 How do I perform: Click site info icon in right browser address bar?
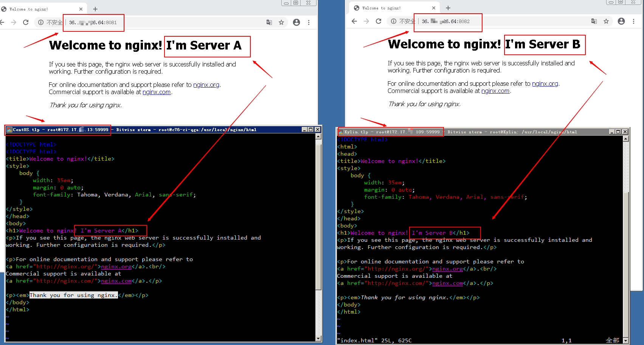pyautogui.click(x=394, y=21)
